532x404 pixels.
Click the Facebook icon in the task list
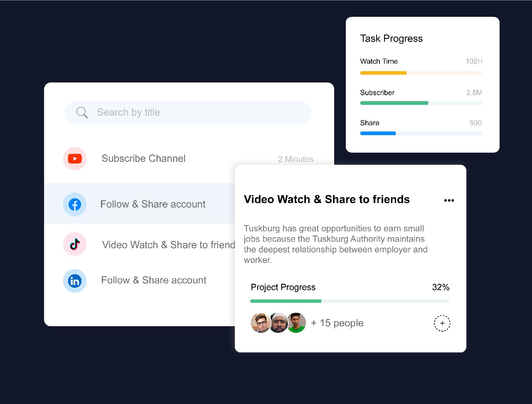(x=75, y=204)
